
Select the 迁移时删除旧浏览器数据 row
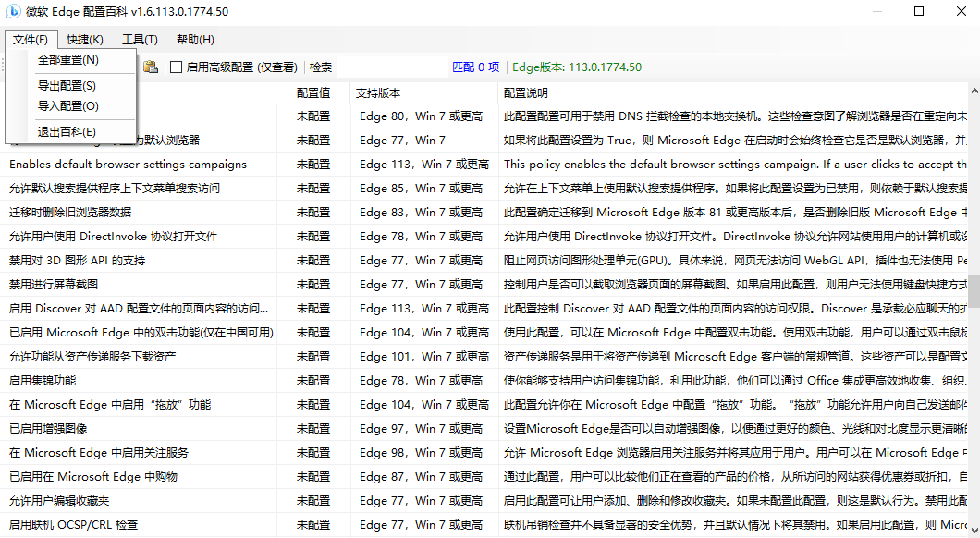click(x=484, y=213)
